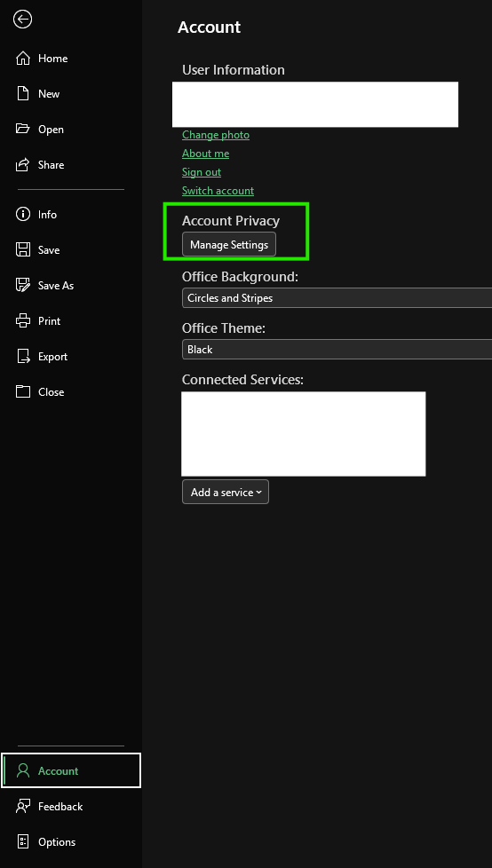This screenshot has width=492, height=868.
Task: Click the Feedback icon
Action: point(23,806)
